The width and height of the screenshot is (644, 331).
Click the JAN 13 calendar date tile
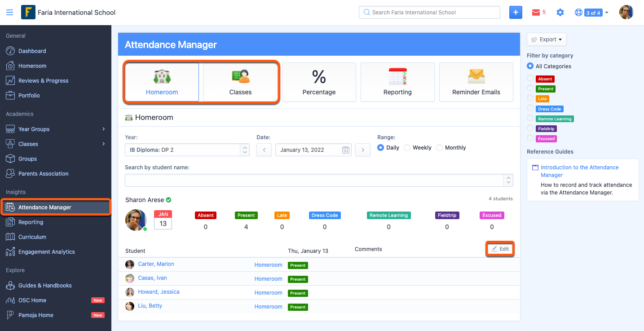tap(163, 220)
